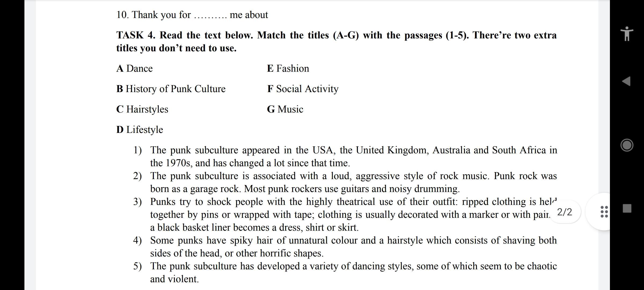Screen dimensions: 644x290
Task: Open recent apps with the square button
Action: 627,208
